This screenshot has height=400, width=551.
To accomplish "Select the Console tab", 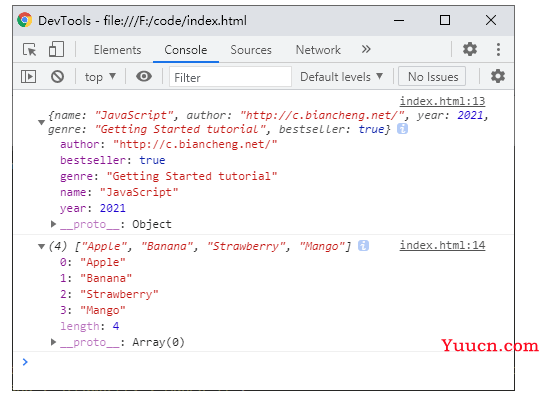I will [186, 50].
